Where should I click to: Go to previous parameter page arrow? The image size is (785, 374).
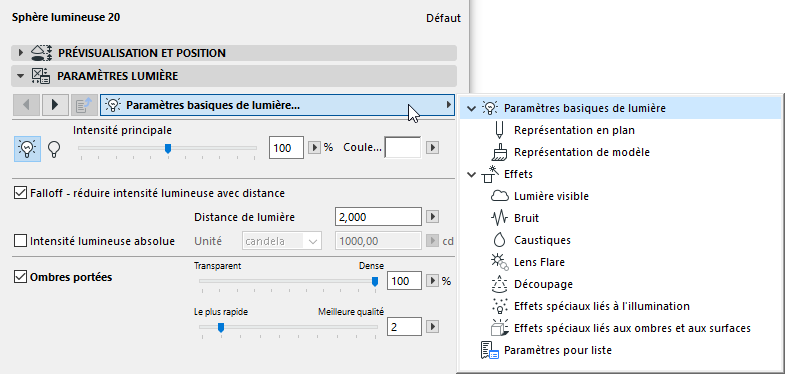[x=26, y=105]
